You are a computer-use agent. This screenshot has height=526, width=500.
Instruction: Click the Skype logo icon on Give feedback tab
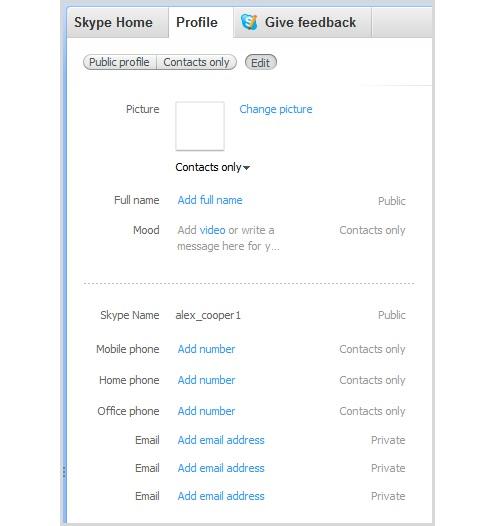coord(249,22)
